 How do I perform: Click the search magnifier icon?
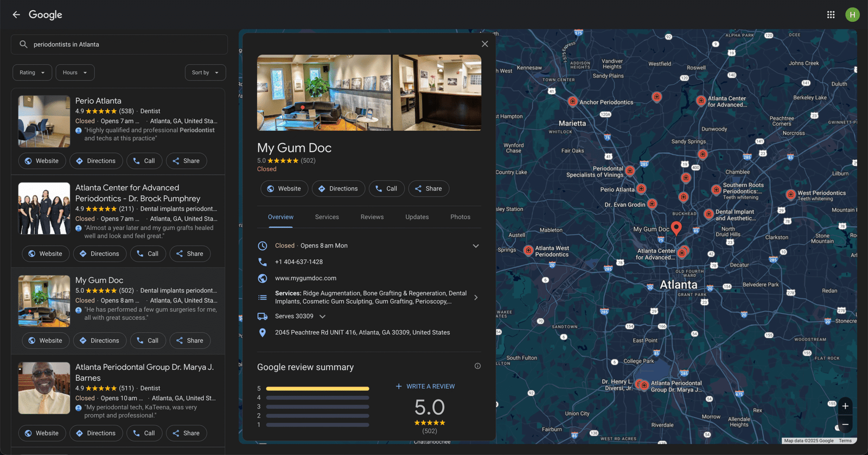[x=23, y=45]
